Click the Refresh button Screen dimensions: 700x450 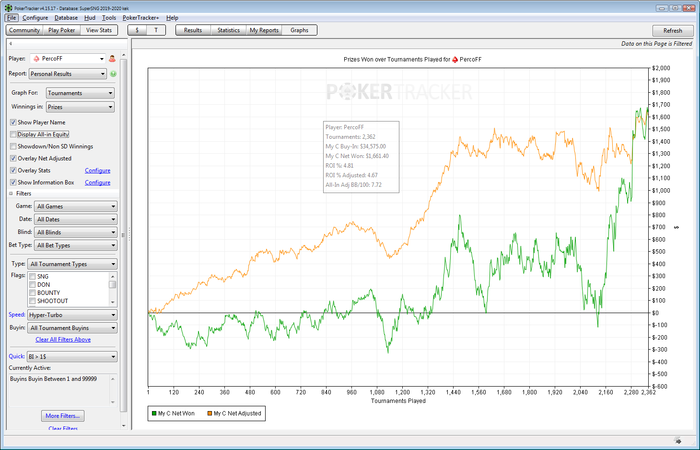(x=673, y=31)
